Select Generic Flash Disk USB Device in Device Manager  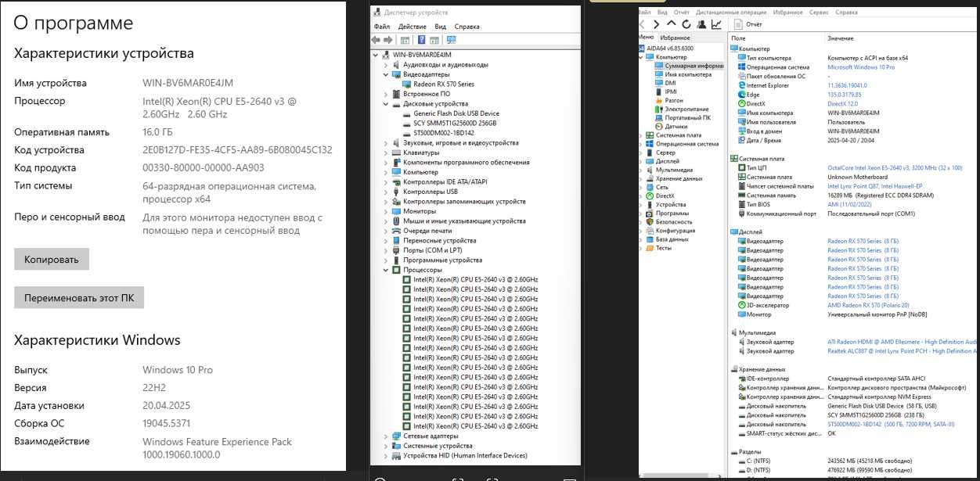pos(450,113)
